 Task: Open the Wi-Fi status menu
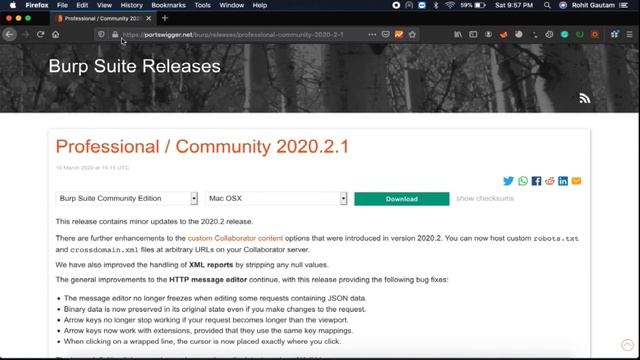[x=450, y=5]
